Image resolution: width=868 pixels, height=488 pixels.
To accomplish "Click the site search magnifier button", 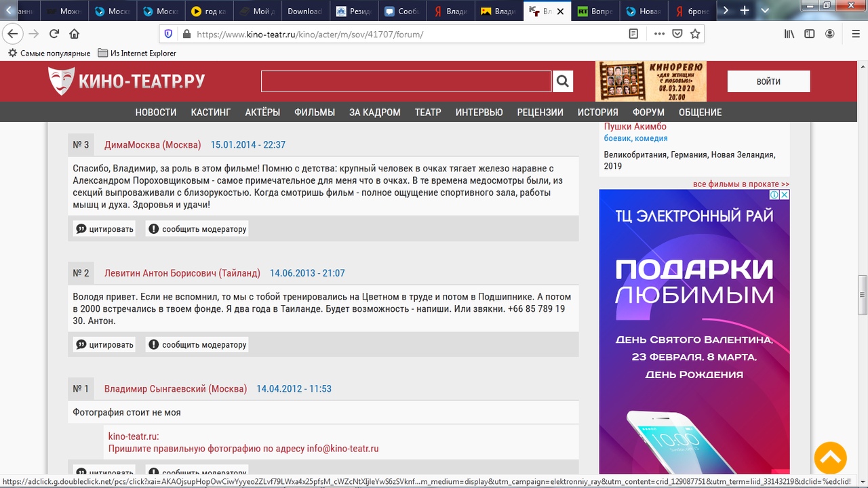I will (x=562, y=81).
